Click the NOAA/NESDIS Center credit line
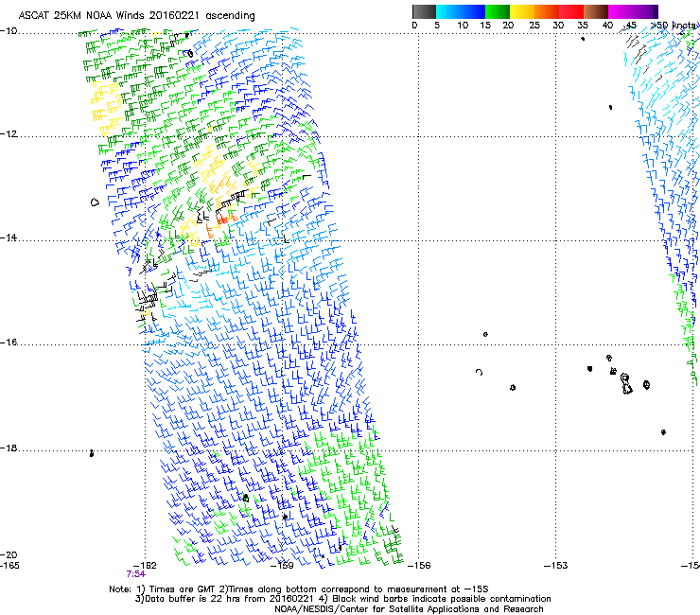The width and height of the screenshot is (700, 615). (x=409, y=609)
